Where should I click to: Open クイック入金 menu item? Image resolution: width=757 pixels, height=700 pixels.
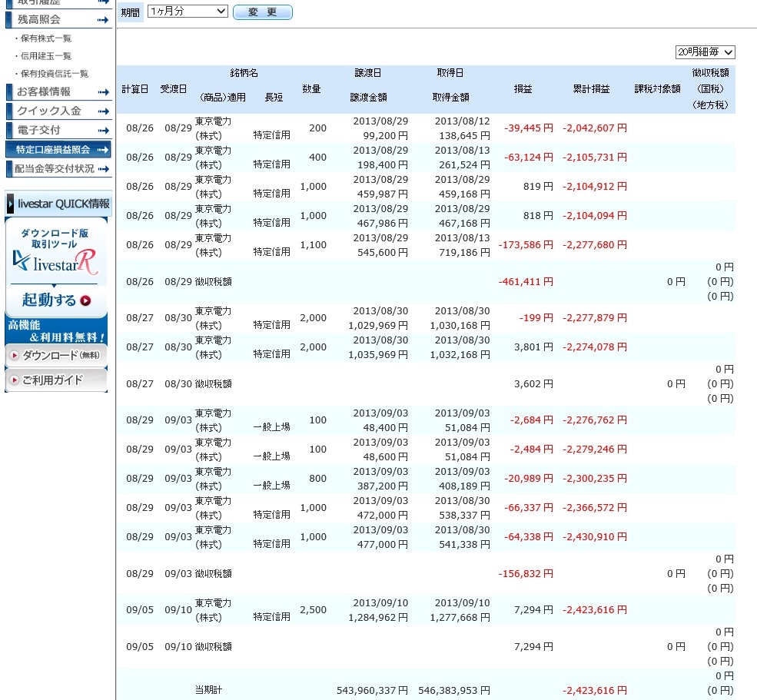coord(48,111)
